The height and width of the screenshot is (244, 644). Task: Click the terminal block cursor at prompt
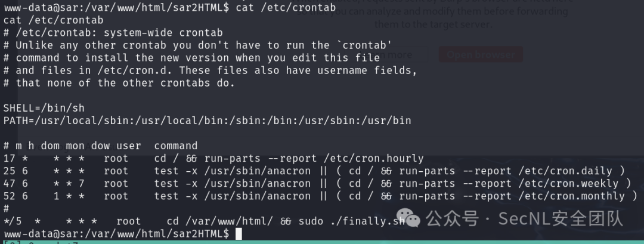[x=238, y=234]
